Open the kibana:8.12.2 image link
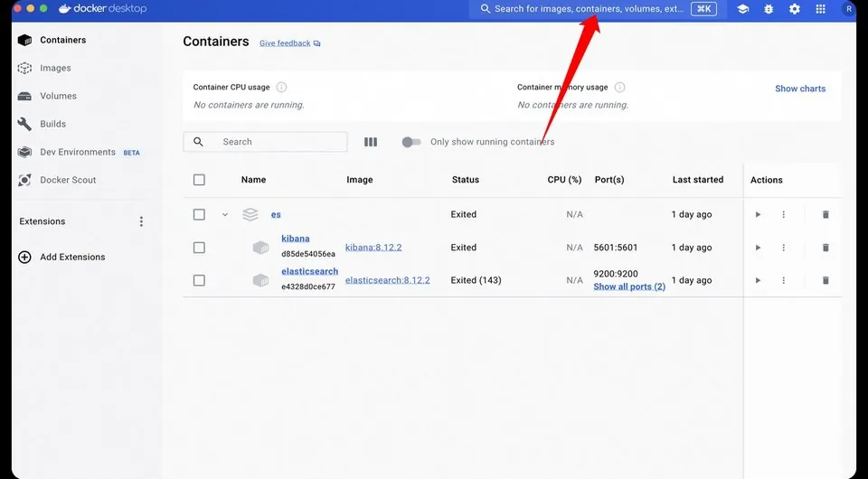The height and width of the screenshot is (479, 868). pyautogui.click(x=373, y=248)
